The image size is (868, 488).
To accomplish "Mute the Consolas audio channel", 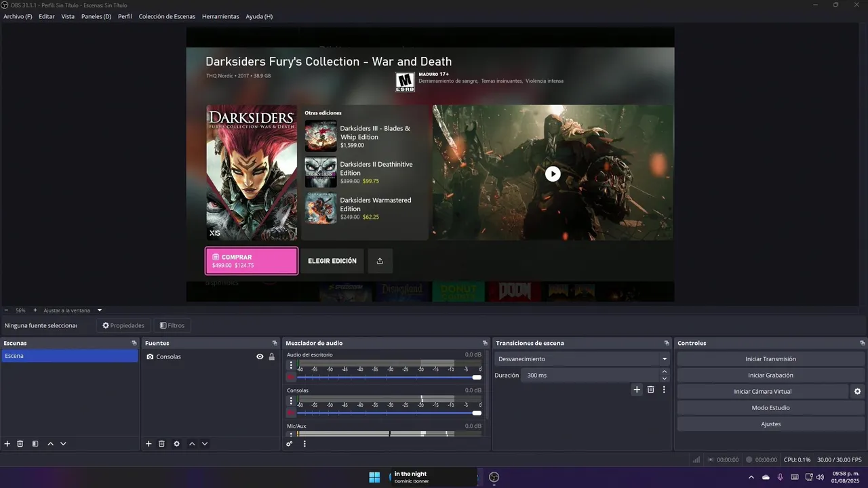I will tap(291, 413).
